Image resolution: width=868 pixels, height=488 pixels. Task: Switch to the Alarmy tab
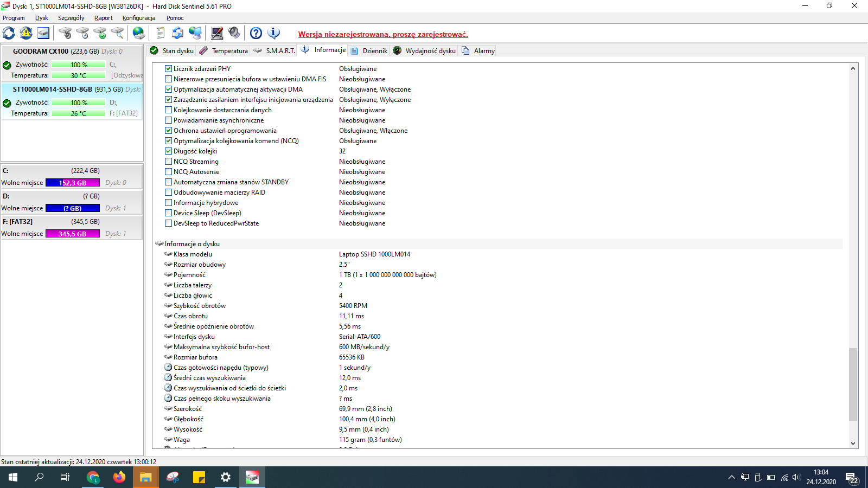478,50
